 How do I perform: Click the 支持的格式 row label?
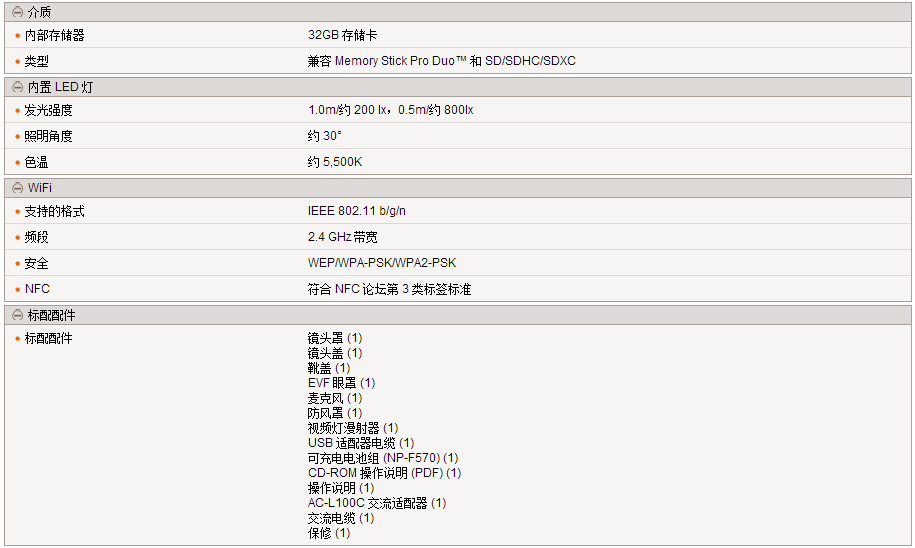pyautogui.click(x=54, y=211)
